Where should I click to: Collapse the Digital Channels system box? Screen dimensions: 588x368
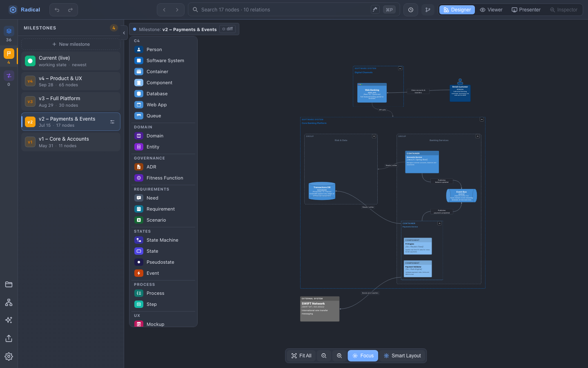[x=400, y=68]
